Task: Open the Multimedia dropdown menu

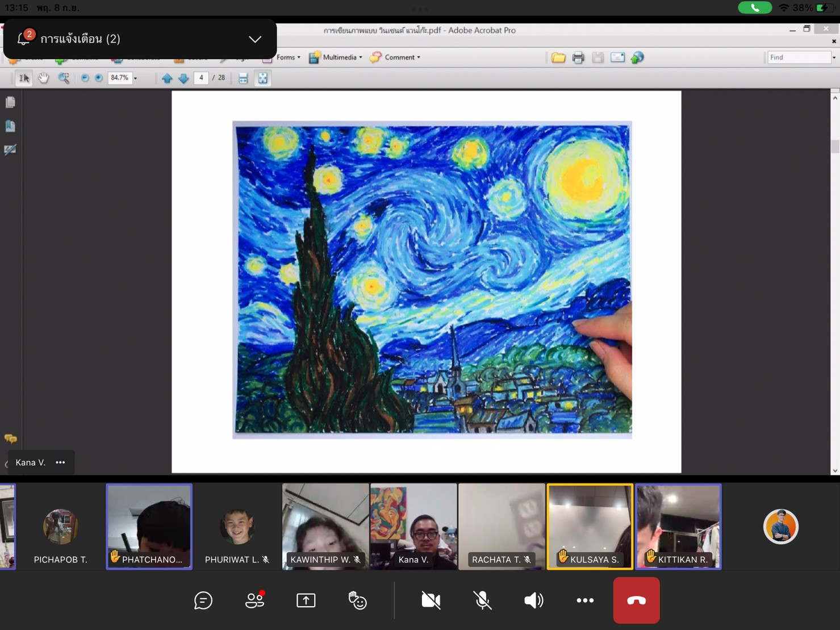Action: (336, 57)
